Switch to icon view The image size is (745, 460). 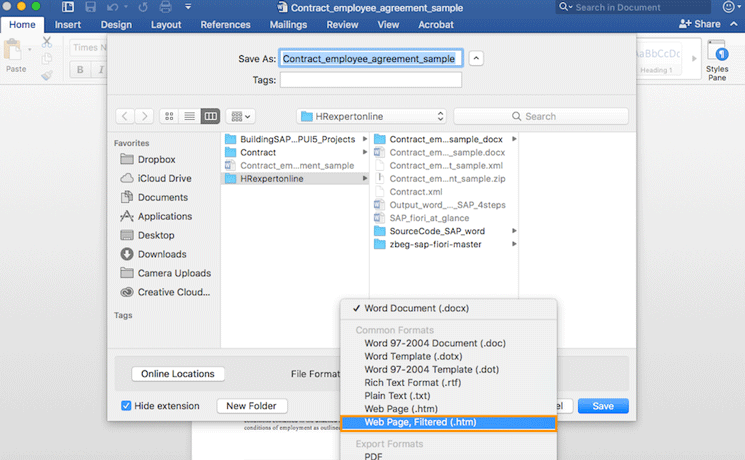(169, 116)
